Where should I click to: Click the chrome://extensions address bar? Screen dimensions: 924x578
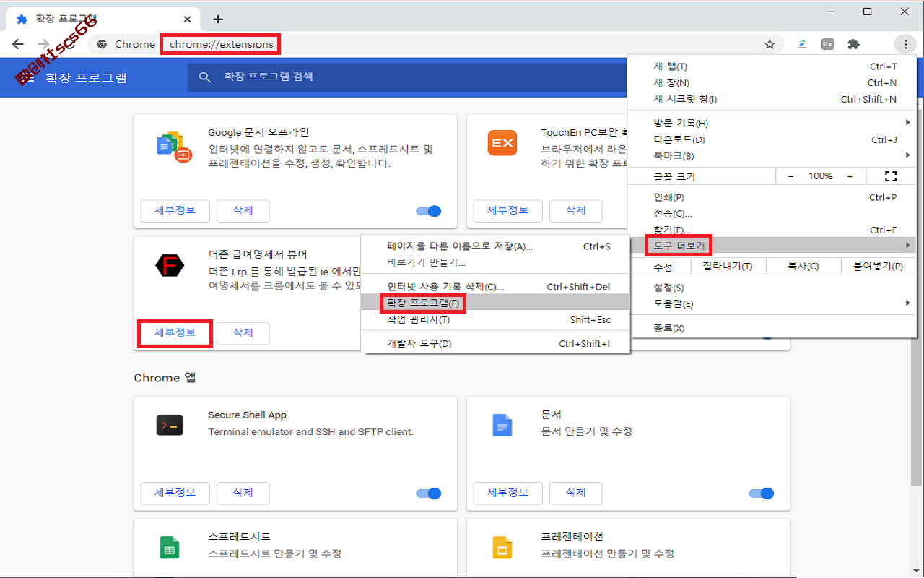[221, 44]
